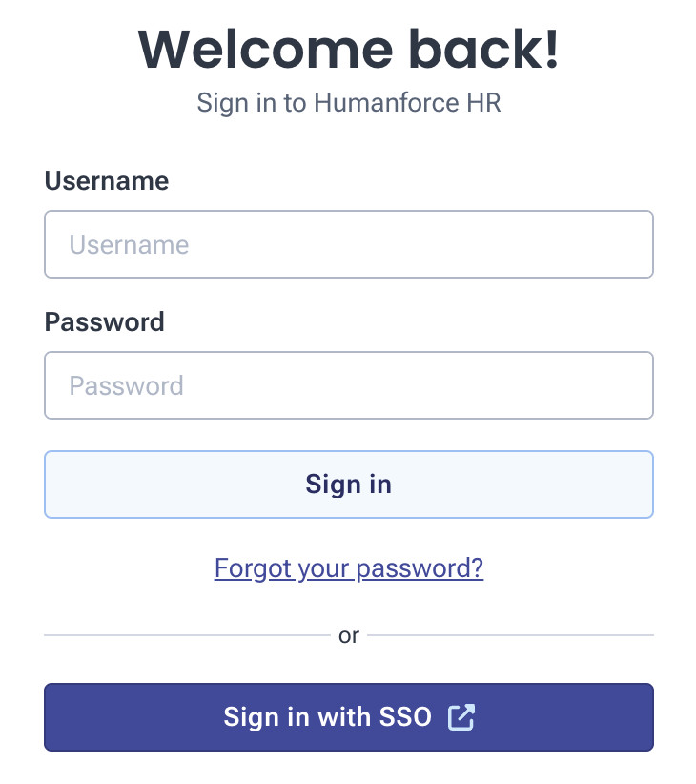Click the grey "Password" placeholder text
The height and width of the screenshot is (784, 696).
(x=126, y=385)
